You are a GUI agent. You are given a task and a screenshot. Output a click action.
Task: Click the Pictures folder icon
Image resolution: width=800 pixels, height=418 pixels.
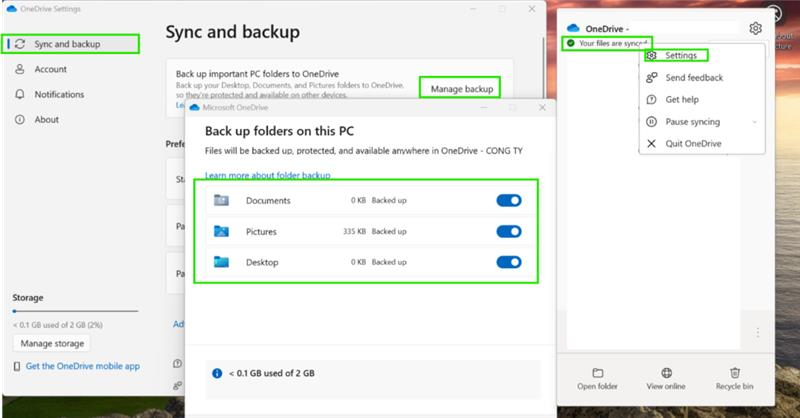(x=221, y=231)
